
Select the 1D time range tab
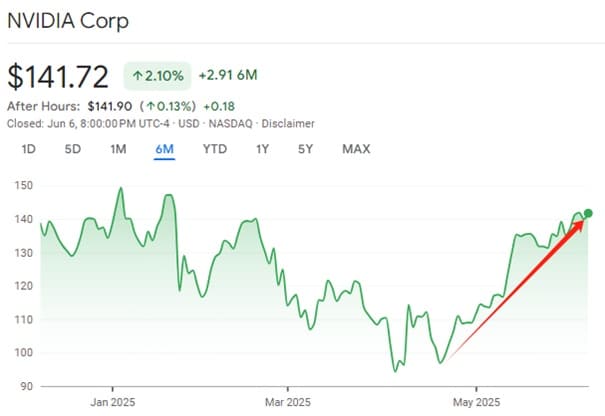(x=29, y=149)
